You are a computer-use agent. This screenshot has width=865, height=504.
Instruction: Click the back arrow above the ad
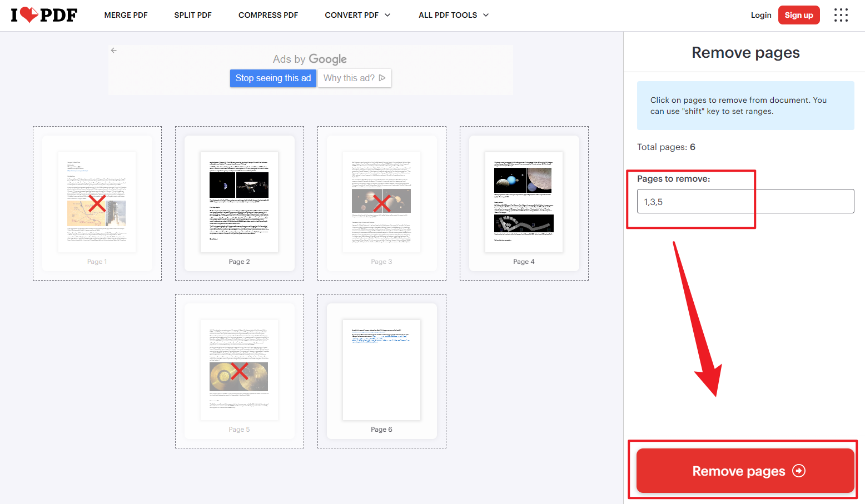pyautogui.click(x=113, y=50)
